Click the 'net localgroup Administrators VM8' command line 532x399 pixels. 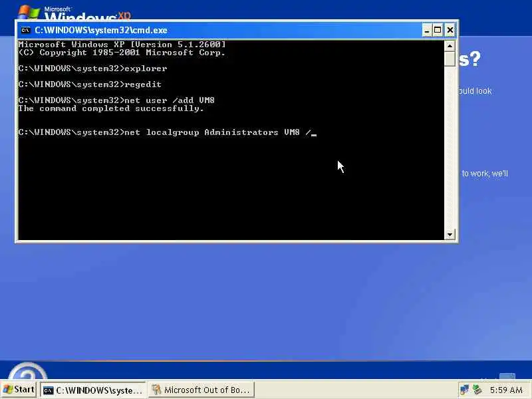[168, 132]
